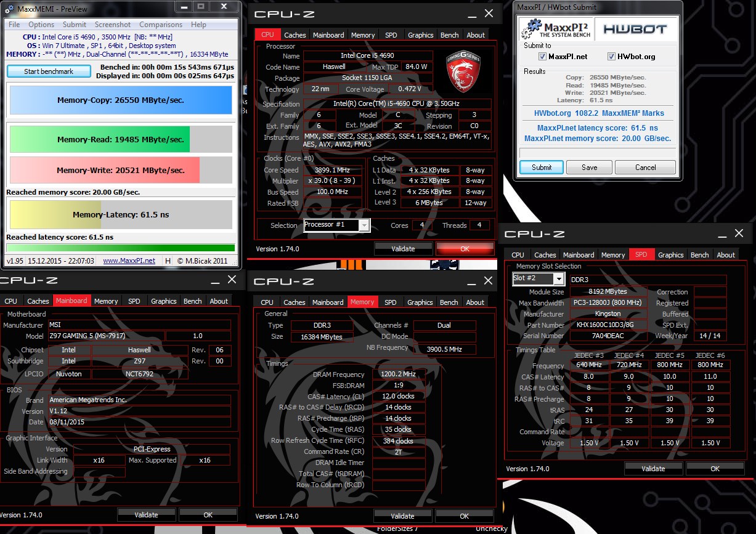Click OK in the Mainboard window

coord(208,515)
